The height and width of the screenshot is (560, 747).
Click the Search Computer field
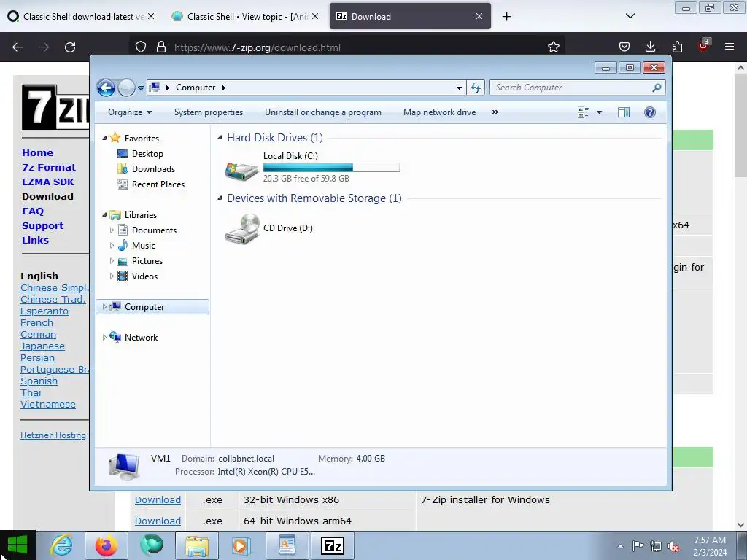577,87
